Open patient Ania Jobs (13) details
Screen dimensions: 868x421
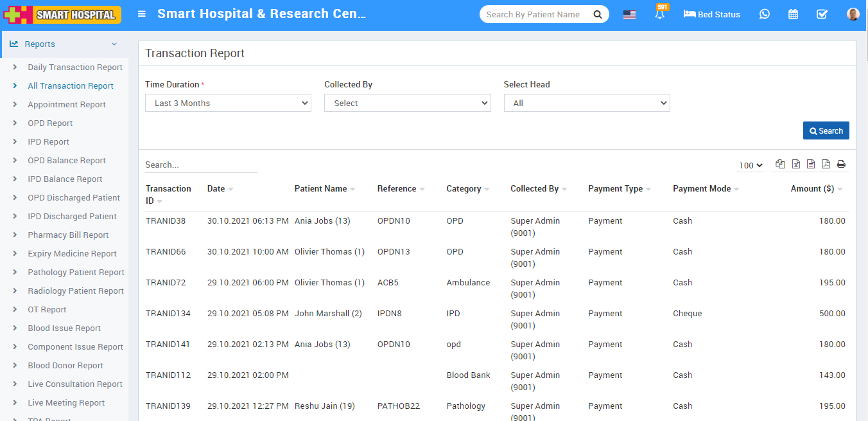click(x=322, y=220)
